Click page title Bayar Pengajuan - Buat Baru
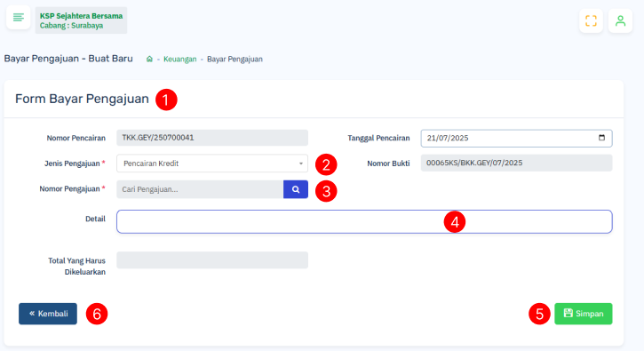This screenshot has width=644, height=351. [68, 59]
